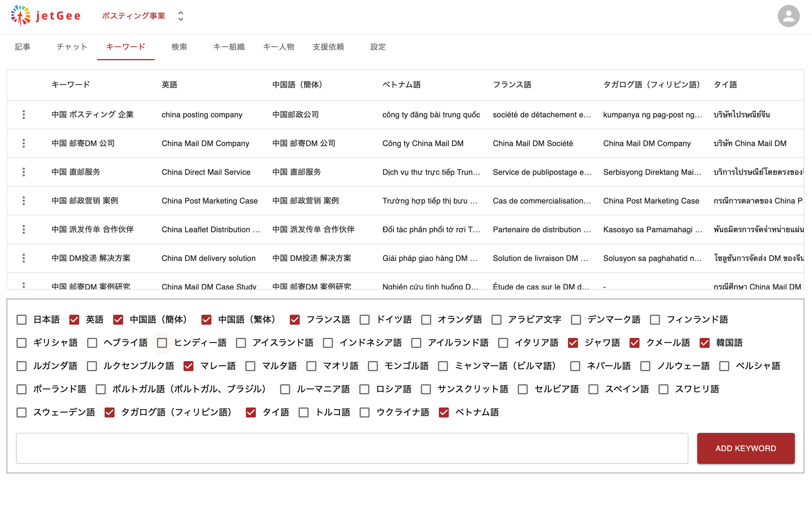Disable the ベトナム語 checkbox
This screenshot has height=529, width=812.
444,412
